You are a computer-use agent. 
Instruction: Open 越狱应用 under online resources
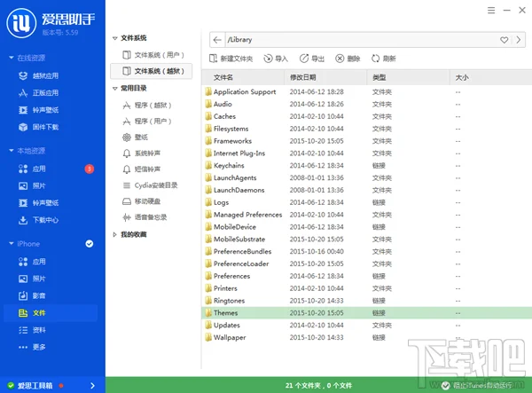coord(38,75)
